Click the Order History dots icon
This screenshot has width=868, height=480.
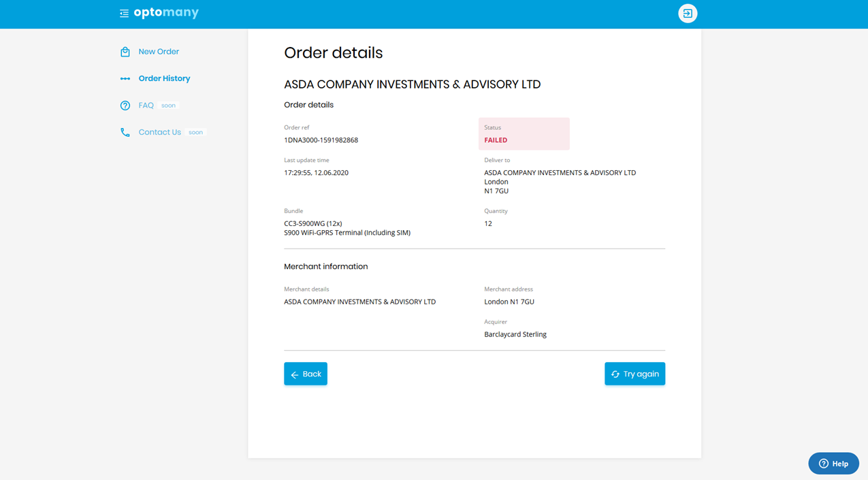coord(125,79)
